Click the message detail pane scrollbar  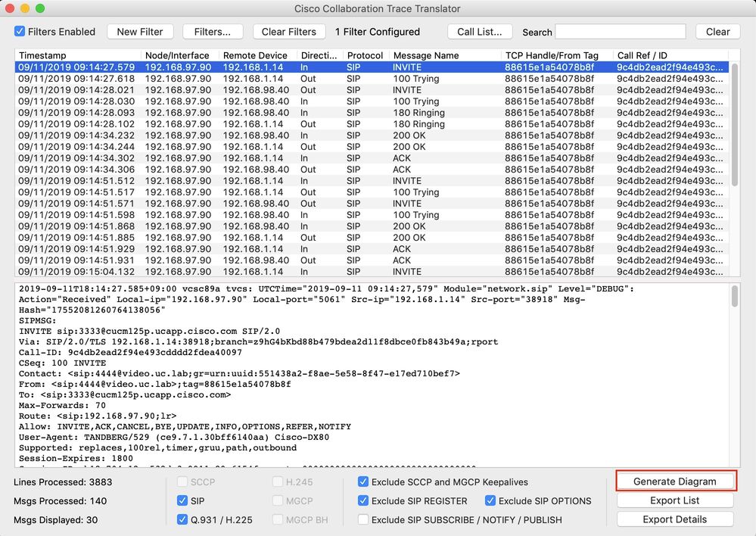coord(734,296)
